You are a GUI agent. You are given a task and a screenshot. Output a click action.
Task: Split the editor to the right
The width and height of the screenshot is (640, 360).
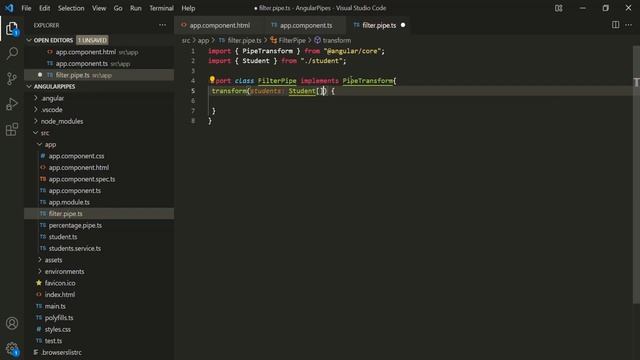click(x=615, y=25)
